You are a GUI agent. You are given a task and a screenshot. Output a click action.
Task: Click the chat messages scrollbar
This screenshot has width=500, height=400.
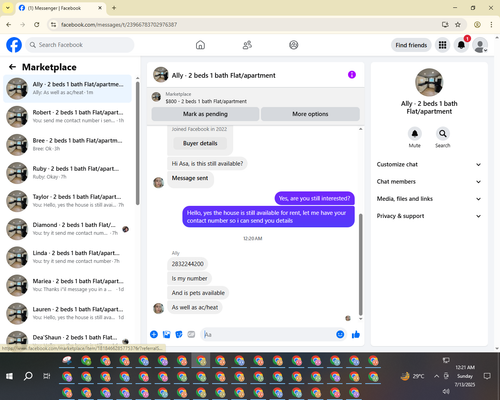(x=360, y=264)
